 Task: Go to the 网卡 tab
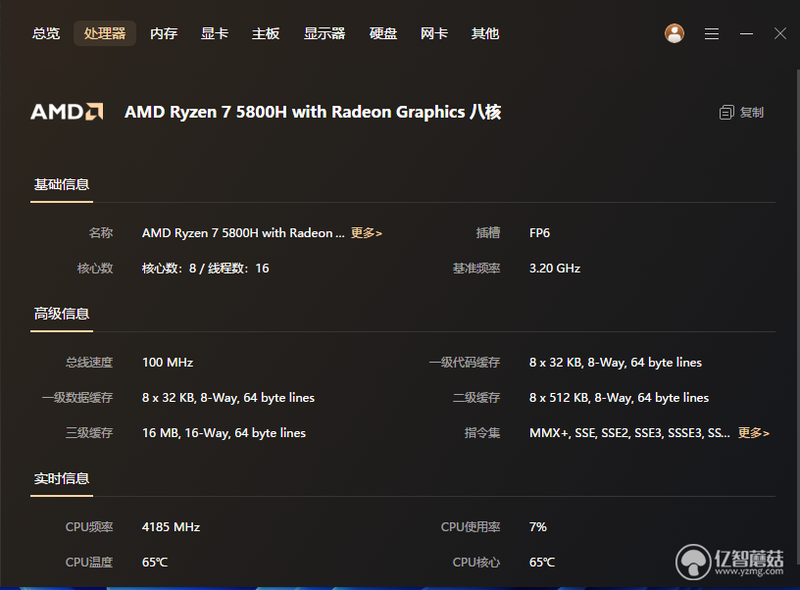click(434, 34)
